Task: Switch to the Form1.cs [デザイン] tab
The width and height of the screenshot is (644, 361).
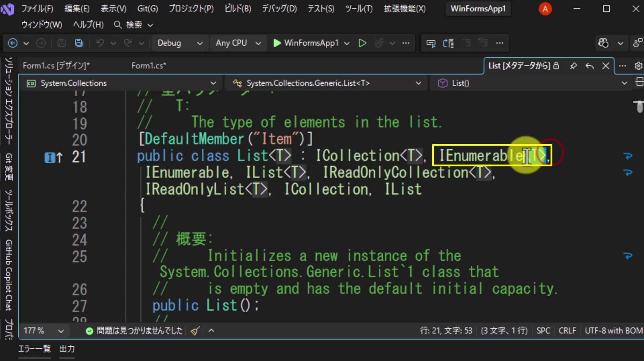Action: point(56,66)
